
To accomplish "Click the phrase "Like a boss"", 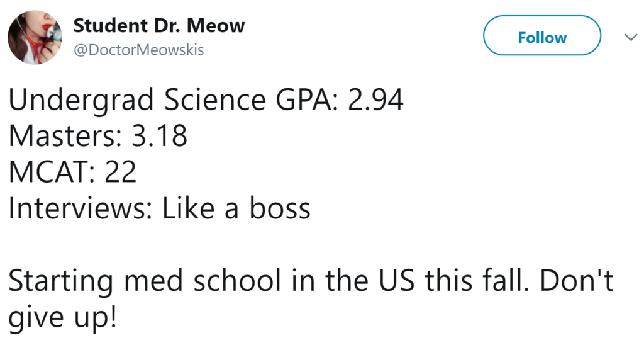I will point(236,208).
